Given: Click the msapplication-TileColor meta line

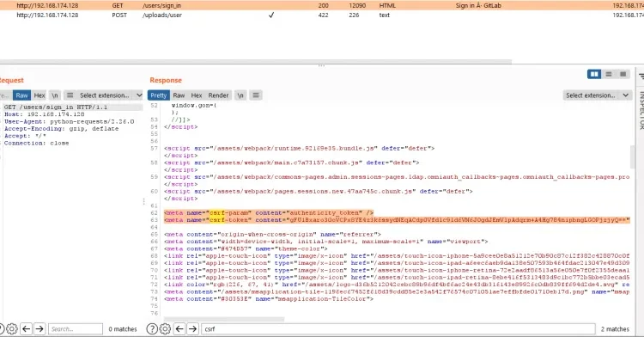Looking at the screenshot, I should (269, 299).
